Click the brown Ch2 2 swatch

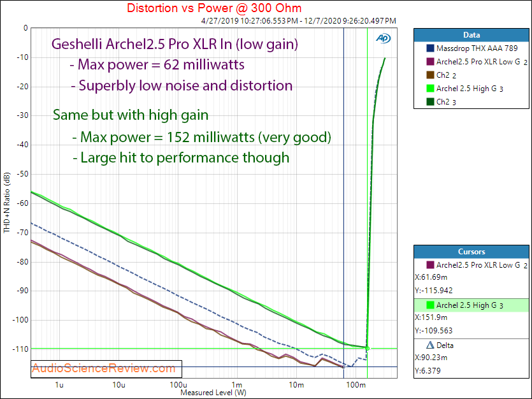pos(430,75)
